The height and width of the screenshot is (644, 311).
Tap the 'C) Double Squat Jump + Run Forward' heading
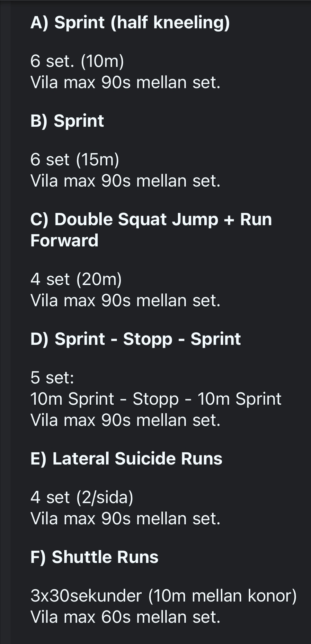tap(151, 230)
